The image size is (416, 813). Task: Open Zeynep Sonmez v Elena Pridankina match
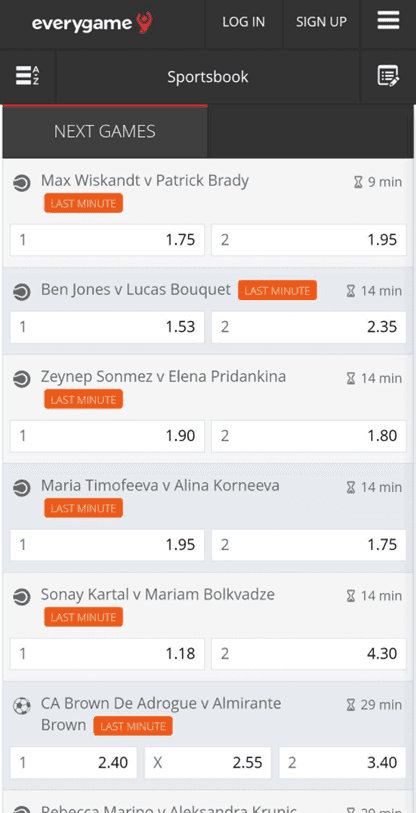[x=163, y=376]
